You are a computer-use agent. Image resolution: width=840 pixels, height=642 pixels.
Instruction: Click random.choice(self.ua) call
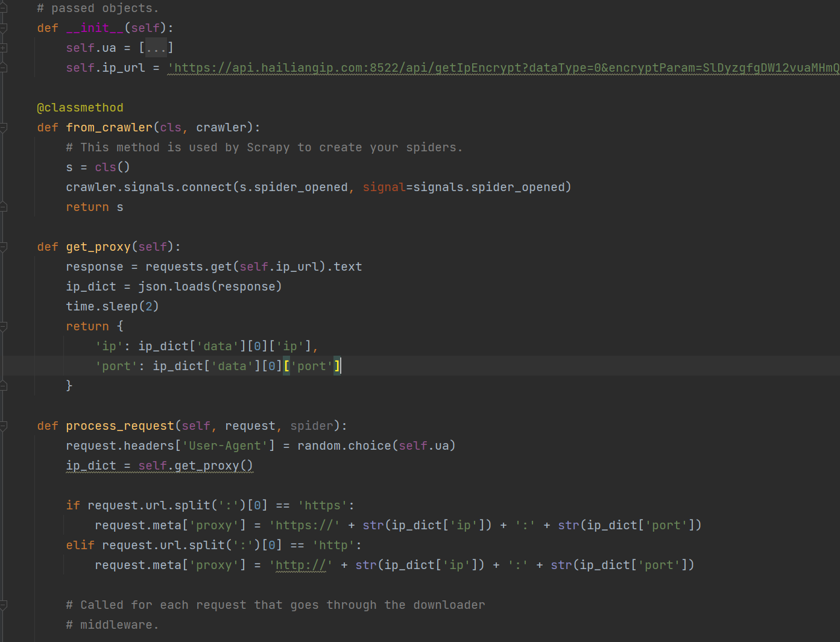click(x=376, y=445)
